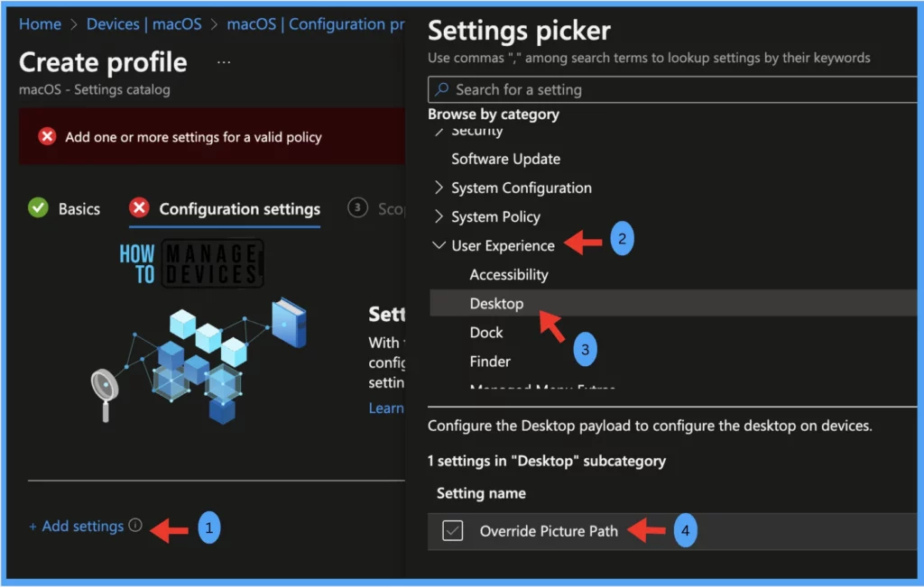Click the search magnifier icon in settings picker
The image size is (924, 587).
tap(442, 89)
